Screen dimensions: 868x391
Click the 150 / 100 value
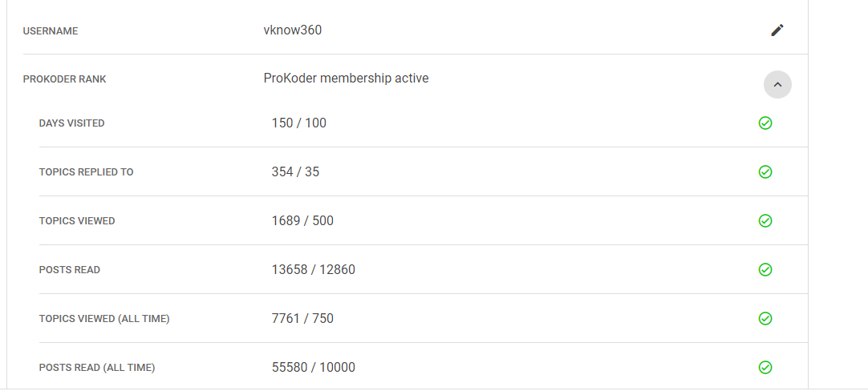pyautogui.click(x=299, y=123)
